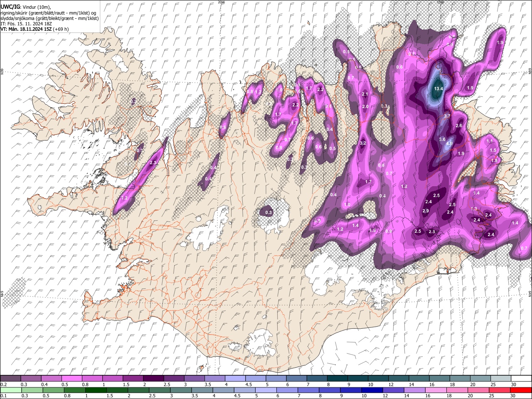Select the 2.3 label on western purple streak
The height and width of the screenshot is (399, 532).
coord(153,163)
